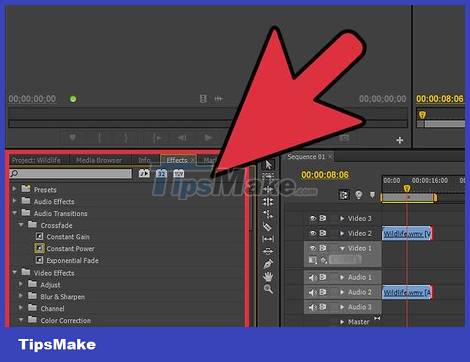Viewport: 470px width, 362px height.
Task: Collapse the Crossfade folder
Action: click(21, 225)
